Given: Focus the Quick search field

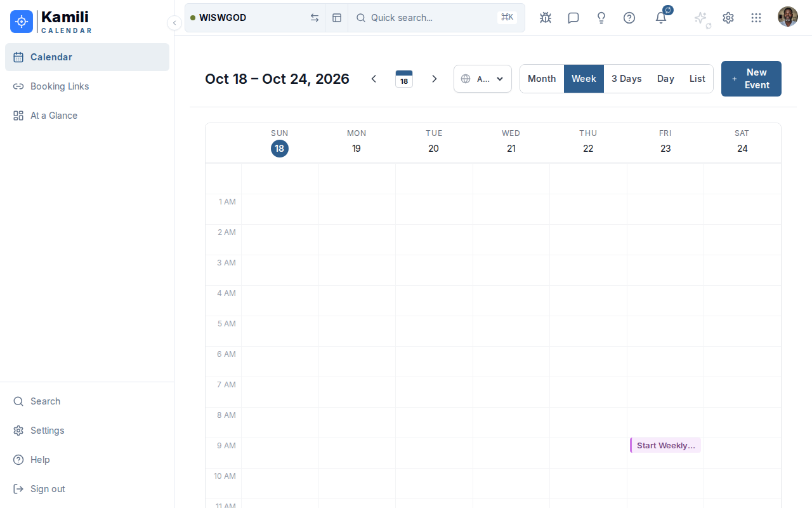Looking at the screenshot, I should 436,18.
